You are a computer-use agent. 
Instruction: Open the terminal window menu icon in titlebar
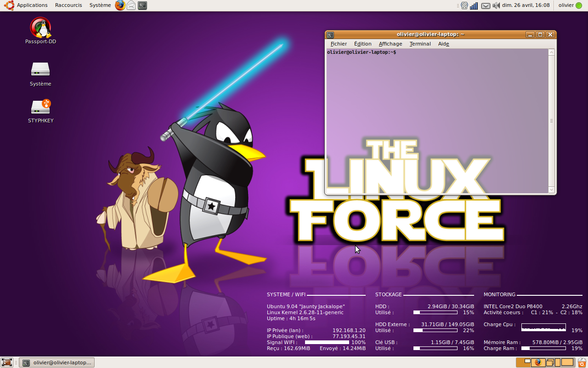[x=330, y=34]
